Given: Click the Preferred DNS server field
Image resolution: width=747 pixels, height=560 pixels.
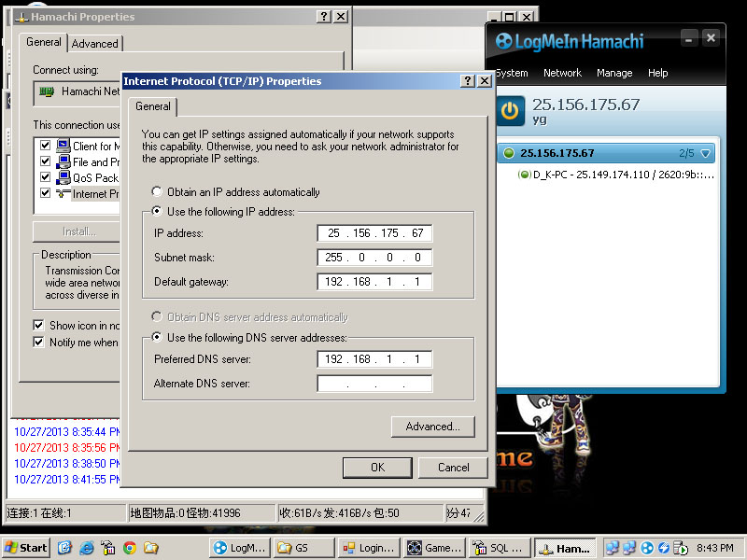Looking at the screenshot, I should (x=375, y=359).
